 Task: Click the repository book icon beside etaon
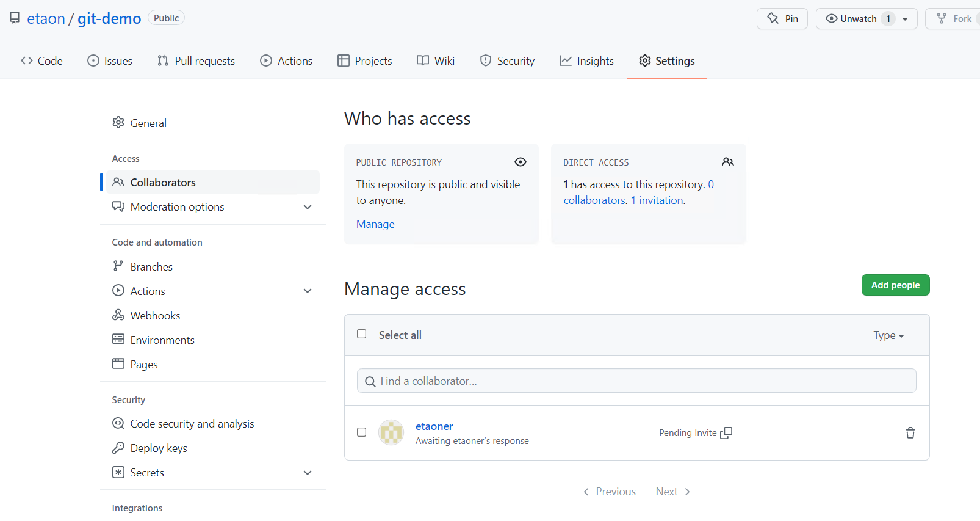tap(15, 18)
